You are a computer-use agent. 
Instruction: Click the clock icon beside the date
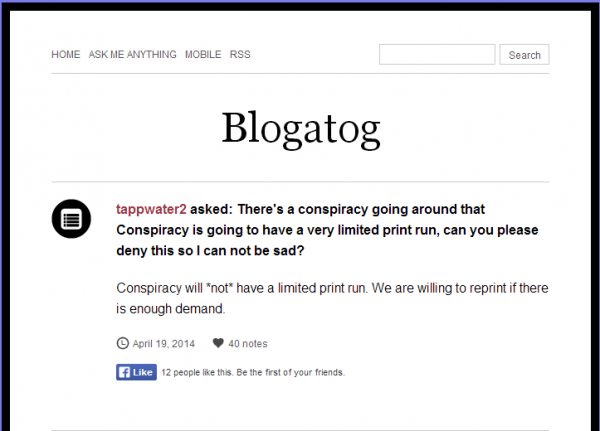[x=122, y=343]
